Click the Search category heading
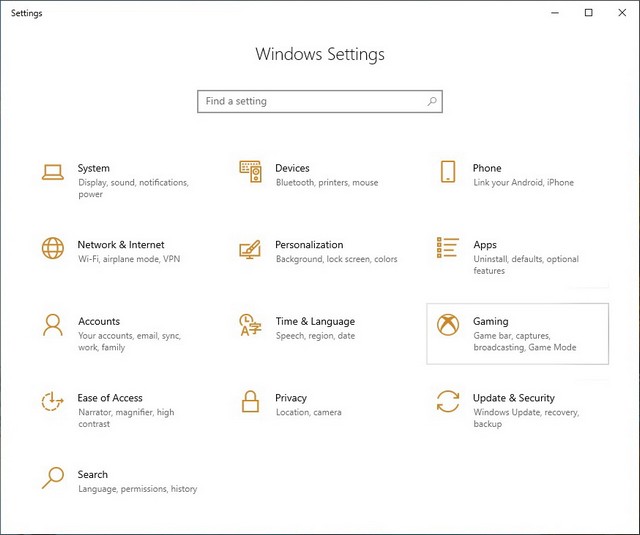640x535 pixels. [x=93, y=474]
